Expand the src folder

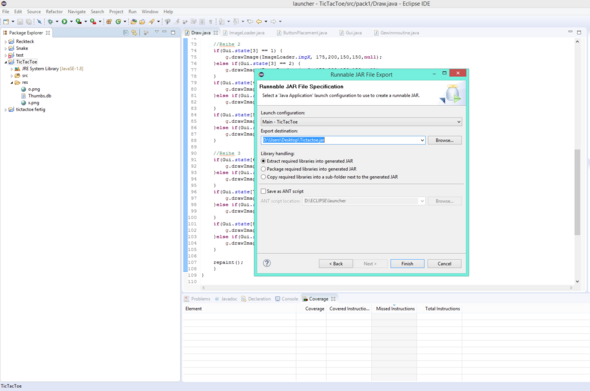click(x=12, y=76)
